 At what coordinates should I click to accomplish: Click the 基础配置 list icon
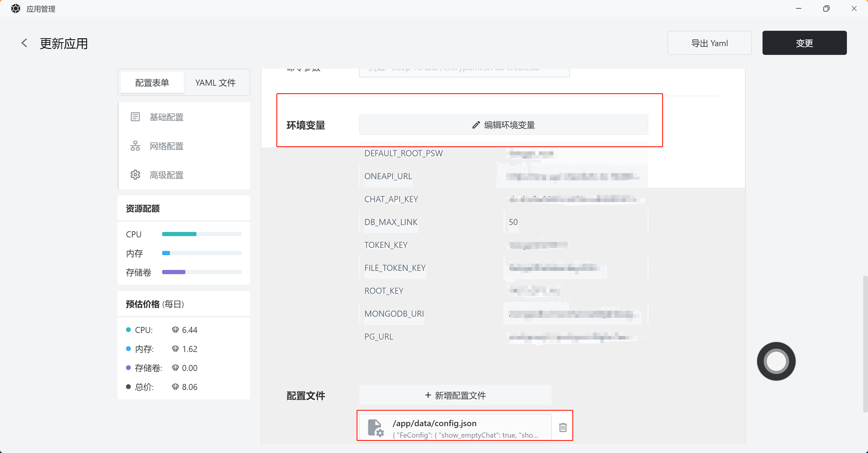(x=135, y=117)
